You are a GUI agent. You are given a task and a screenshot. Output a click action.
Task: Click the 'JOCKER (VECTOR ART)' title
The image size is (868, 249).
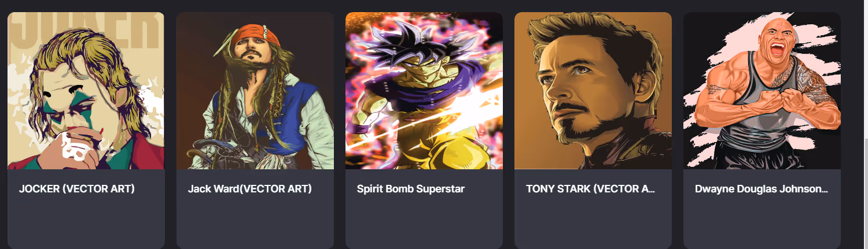tap(77, 189)
